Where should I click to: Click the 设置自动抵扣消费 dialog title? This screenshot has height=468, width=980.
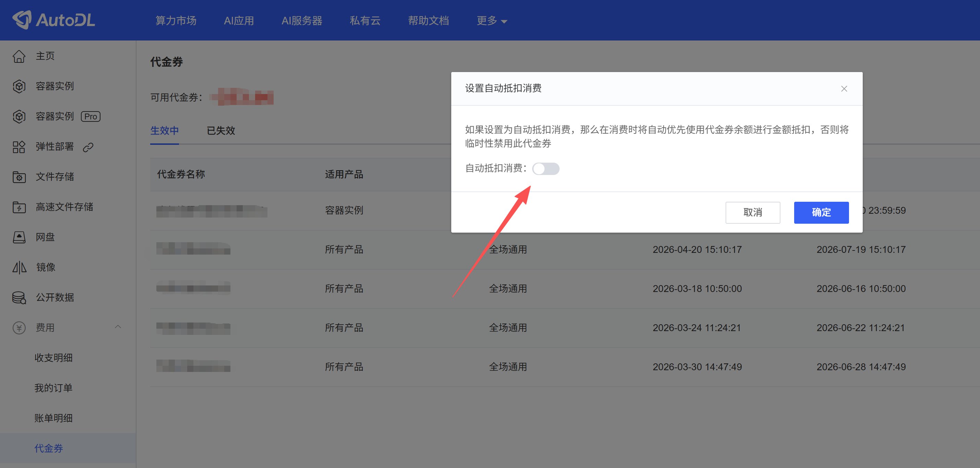pyautogui.click(x=503, y=88)
